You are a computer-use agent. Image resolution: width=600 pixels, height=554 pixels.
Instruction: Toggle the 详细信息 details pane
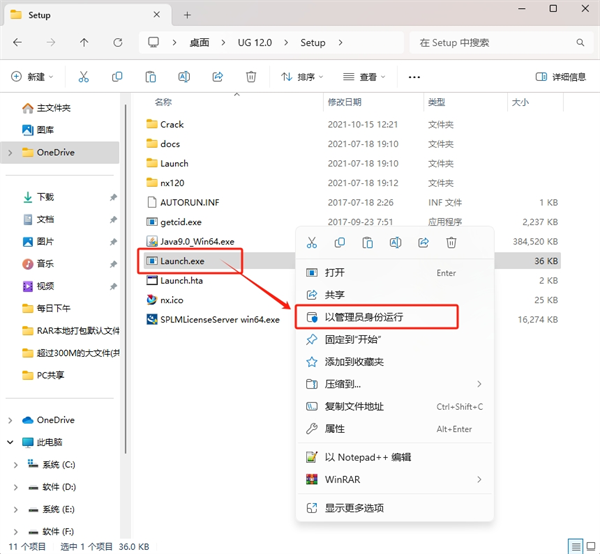[x=561, y=77]
